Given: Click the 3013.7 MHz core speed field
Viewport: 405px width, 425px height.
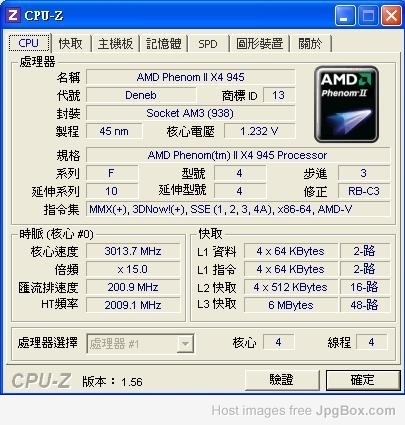Looking at the screenshot, I should point(133,251).
